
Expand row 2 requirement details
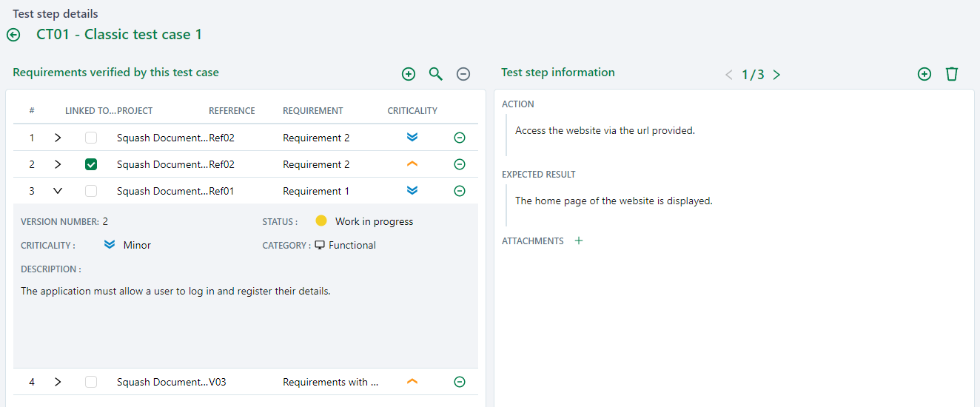tap(58, 164)
